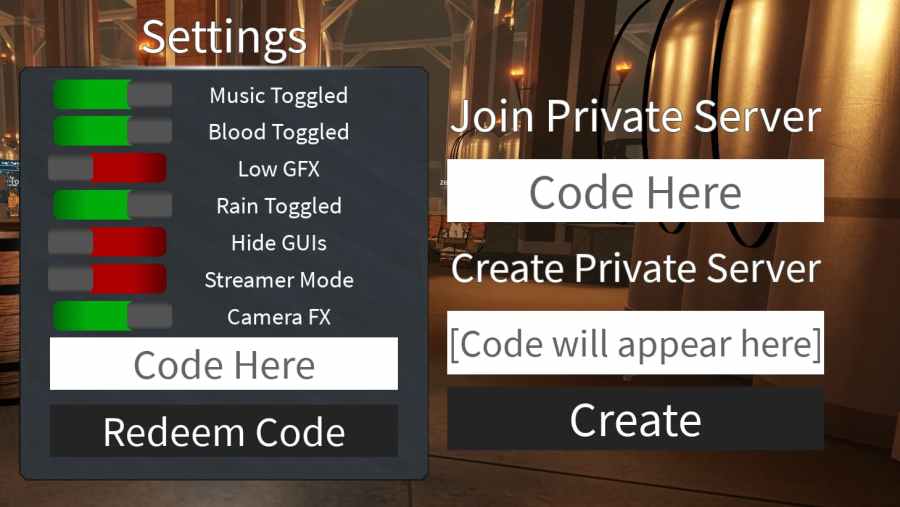Click the Join Private Server heading

pos(636,117)
